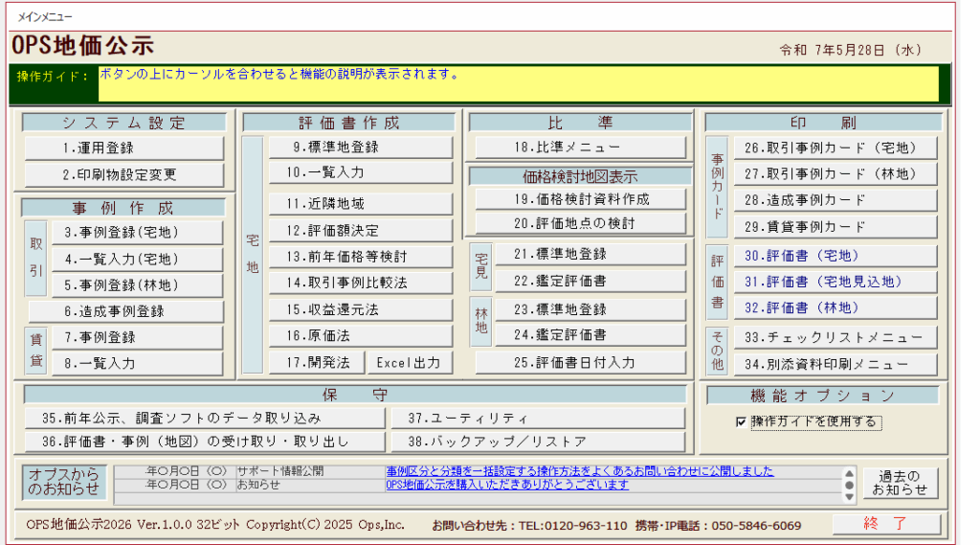Click 19.価格検討資料作成 button
Viewport: 980px width, 545px height.
[x=580, y=199]
